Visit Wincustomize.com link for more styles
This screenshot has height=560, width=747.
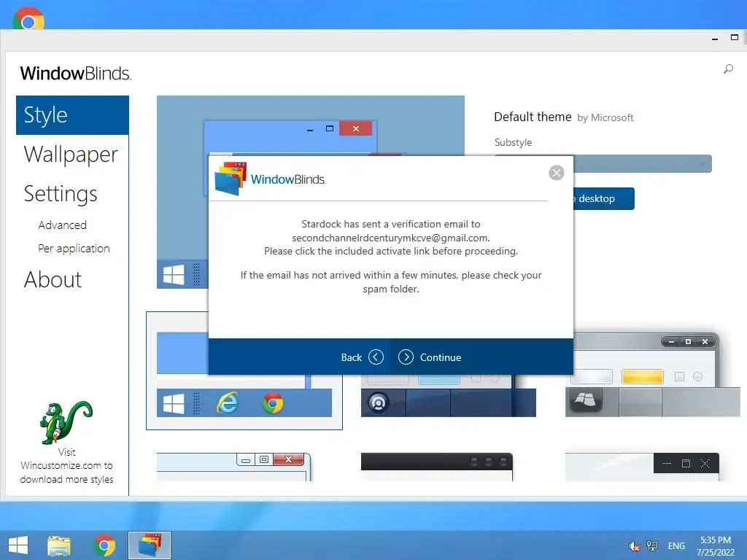click(x=66, y=466)
